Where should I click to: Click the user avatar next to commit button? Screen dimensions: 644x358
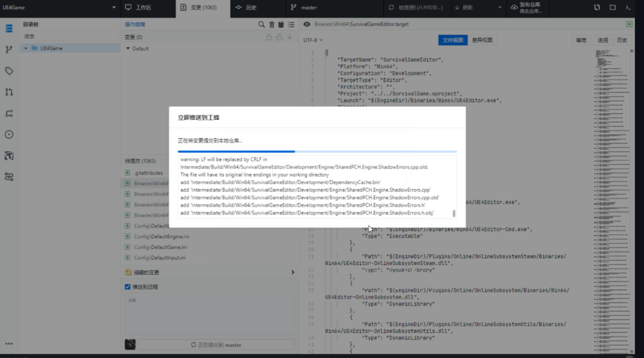click(x=130, y=344)
